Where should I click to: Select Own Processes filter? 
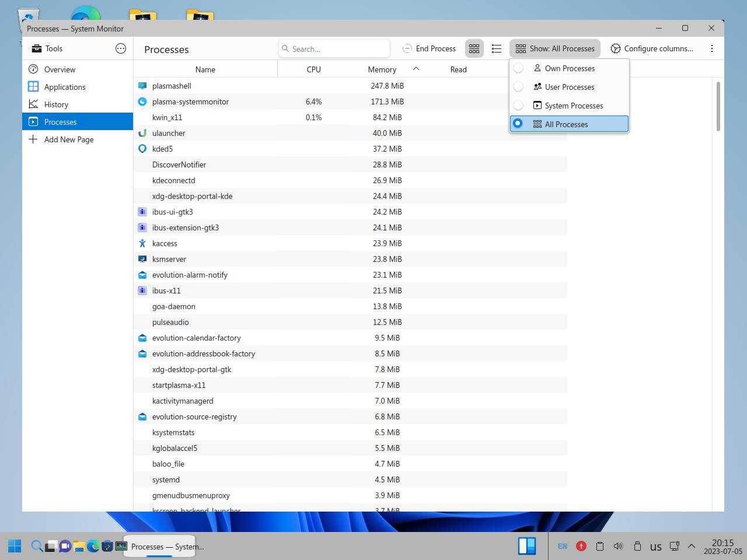(x=569, y=68)
